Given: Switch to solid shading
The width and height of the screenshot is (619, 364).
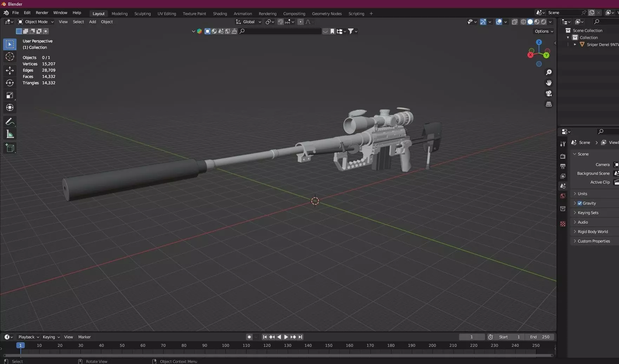Looking at the screenshot, I should [530, 22].
